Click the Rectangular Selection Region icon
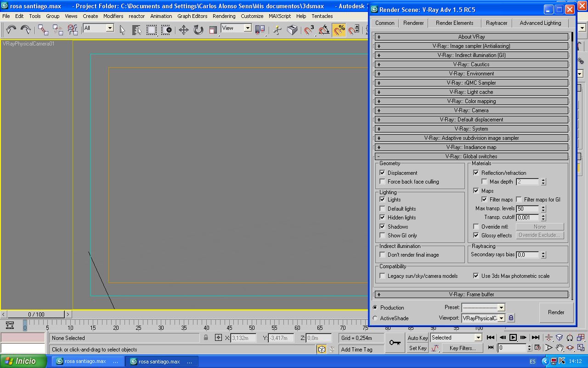The height and width of the screenshot is (368, 588). coord(152,30)
